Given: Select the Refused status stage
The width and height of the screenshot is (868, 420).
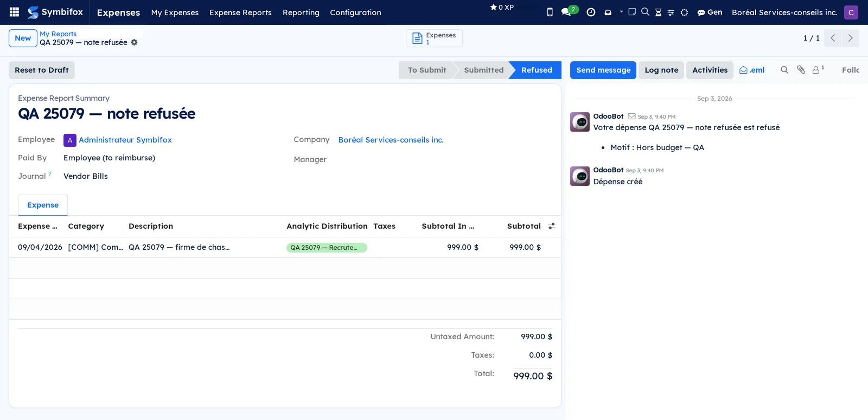Looking at the screenshot, I should pyautogui.click(x=537, y=70).
